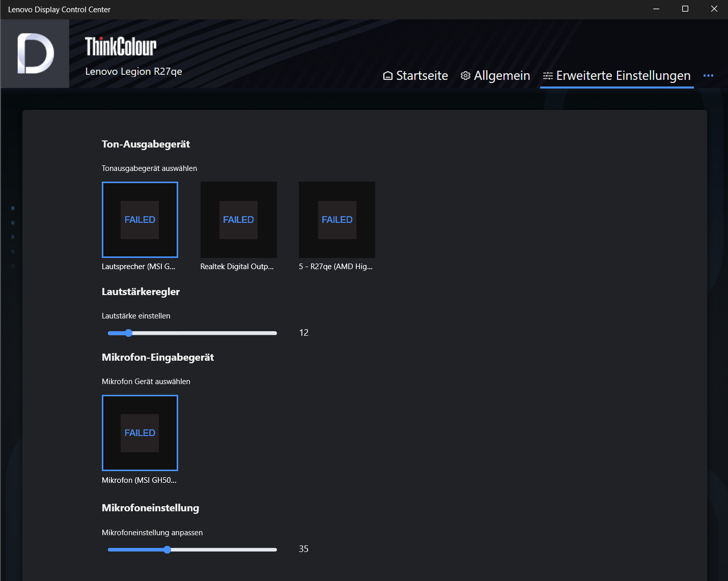Image resolution: width=728 pixels, height=581 pixels.
Task: Click the Lautstärke slider handle
Action: point(129,333)
